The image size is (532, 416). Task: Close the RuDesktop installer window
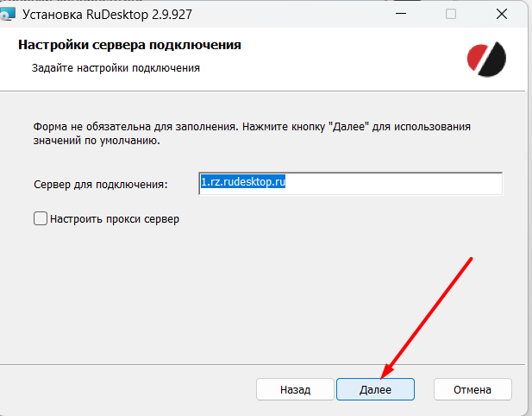(x=500, y=15)
